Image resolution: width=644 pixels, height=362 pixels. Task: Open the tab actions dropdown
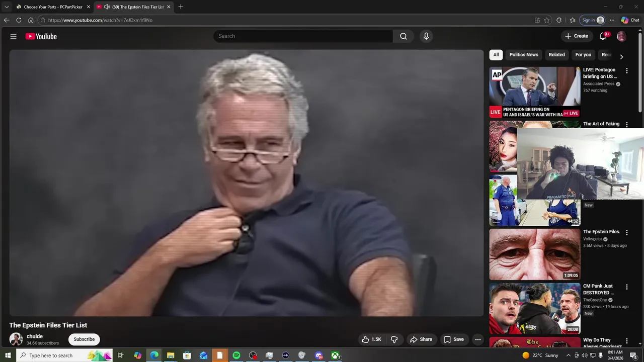coord(7,7)
